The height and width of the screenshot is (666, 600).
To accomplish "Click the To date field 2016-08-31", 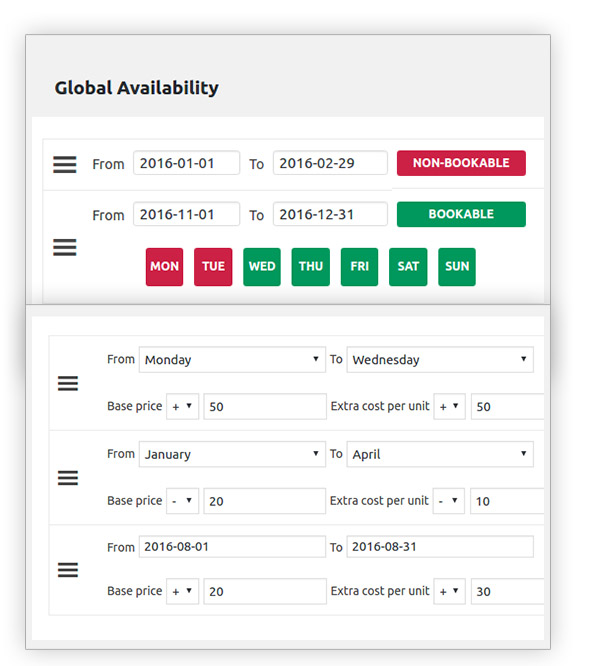I will 440,547.
